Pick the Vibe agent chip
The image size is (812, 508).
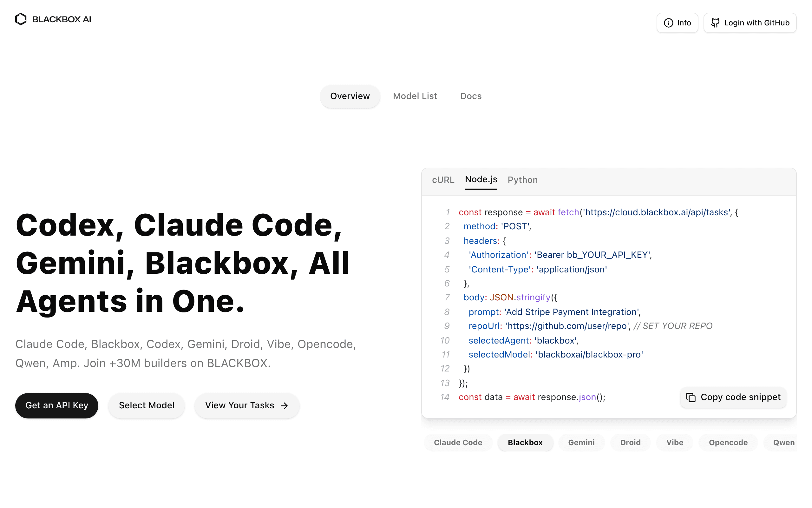[x=674, y=443]
